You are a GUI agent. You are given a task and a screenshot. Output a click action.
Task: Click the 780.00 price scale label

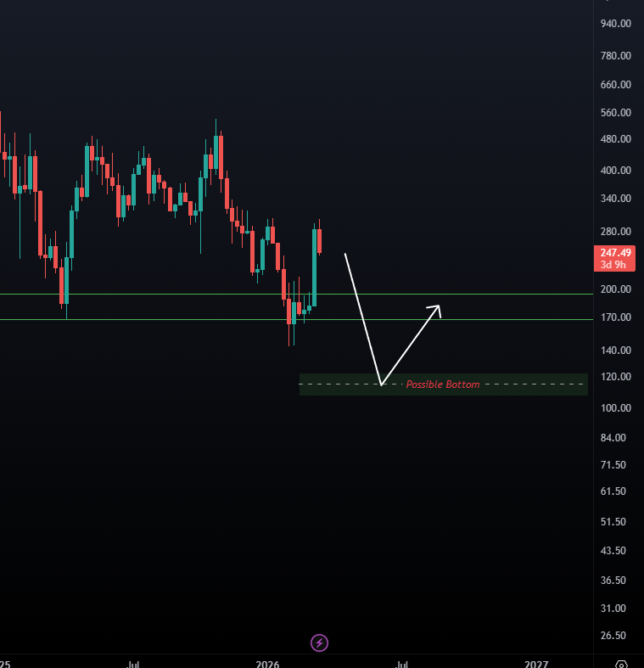click(x=616, y=56)
